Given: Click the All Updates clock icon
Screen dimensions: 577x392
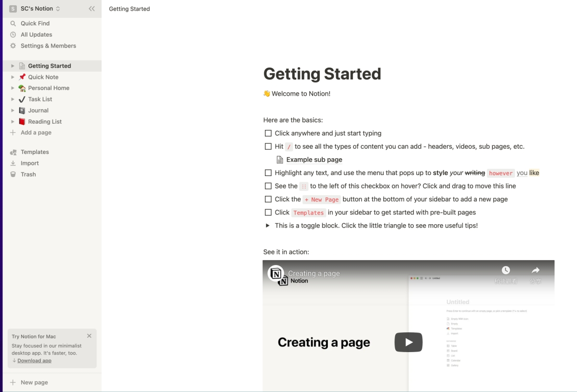Looking at the screenshot, I should tap(13, 35).
